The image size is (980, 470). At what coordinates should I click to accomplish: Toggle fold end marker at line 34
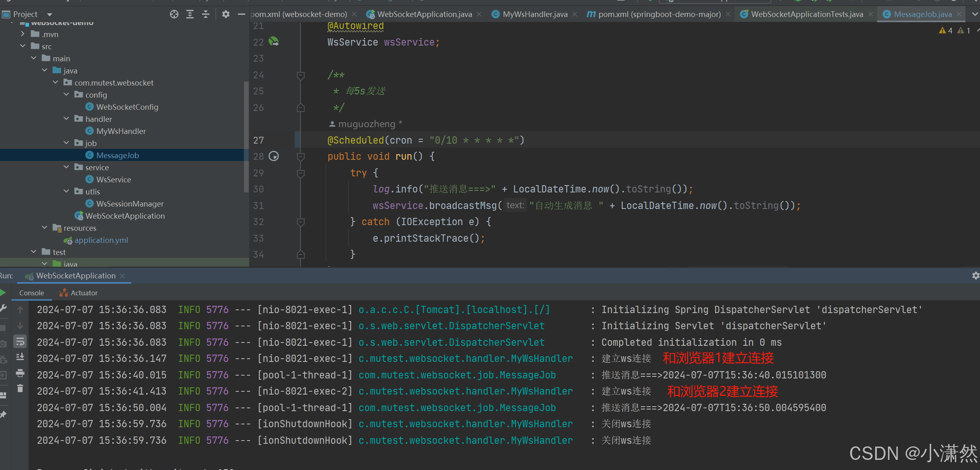[x=300, y=255]
